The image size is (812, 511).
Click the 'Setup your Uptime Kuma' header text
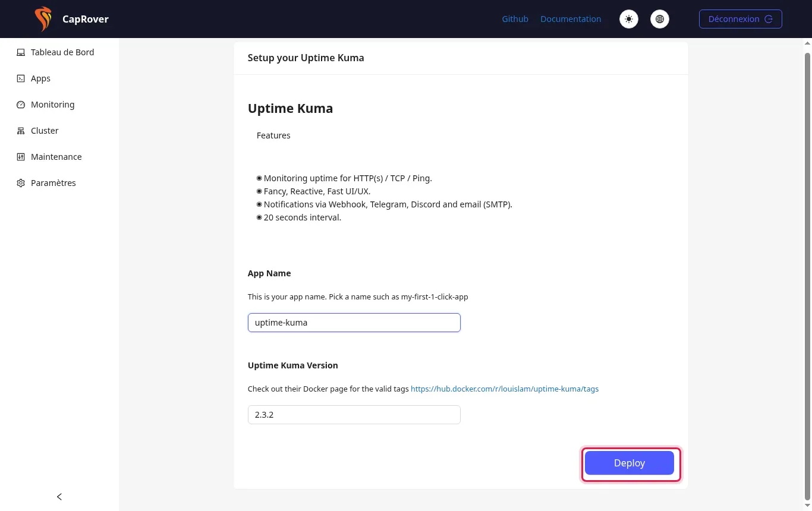point(306,58)
